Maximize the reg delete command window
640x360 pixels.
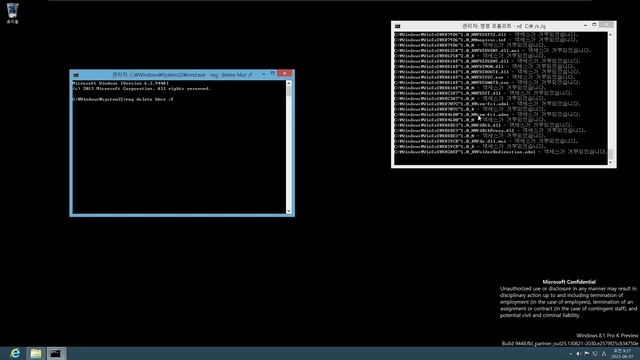(x=273, y=73)
